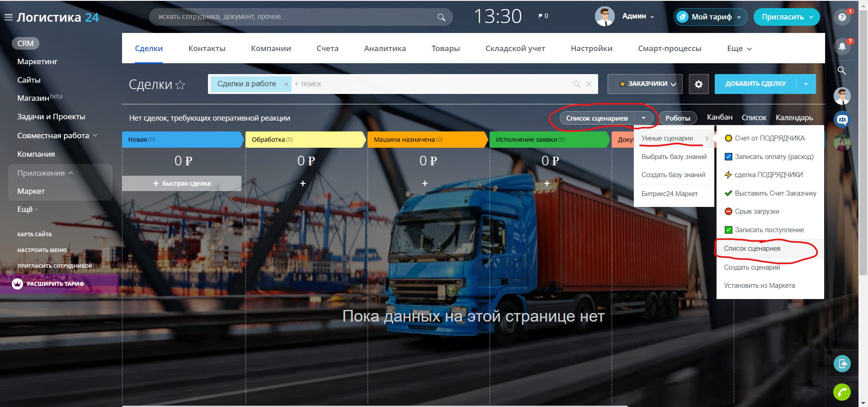Viewport: 868px width, 407px height.
Task: Add a deal in Исполнение заявки column
Action: [547, 183]
